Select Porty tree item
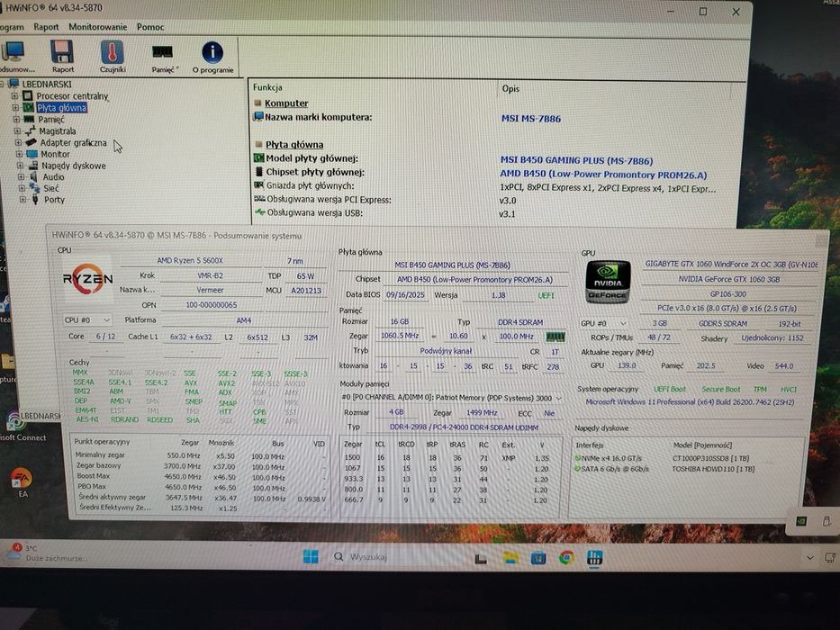This screenshot has width=840, height=630. 54,199
